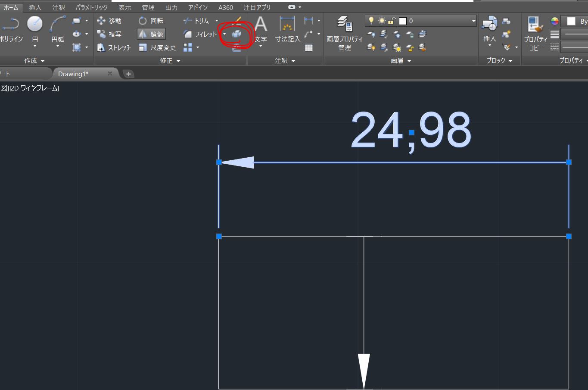This screenshot has height=390, width=588.
Task: Expand the Modify (修正) panel
Action: click(170, 61)
